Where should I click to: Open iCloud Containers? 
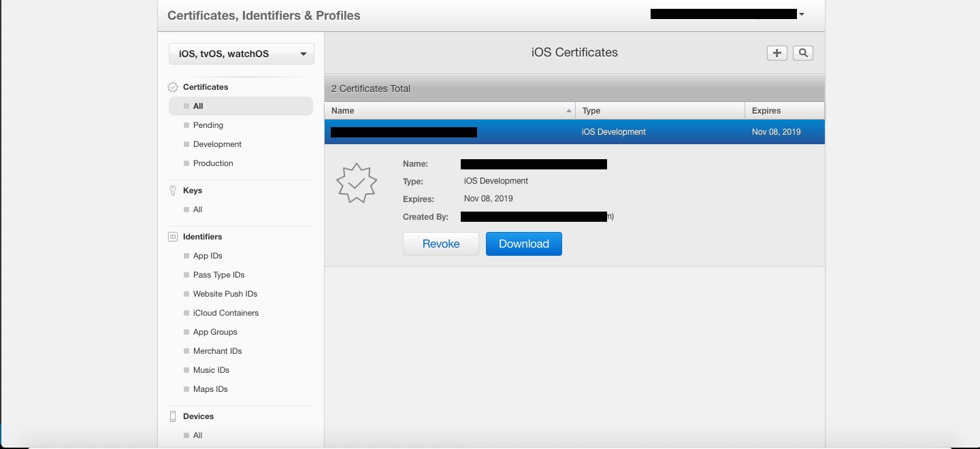coord(226,313)
